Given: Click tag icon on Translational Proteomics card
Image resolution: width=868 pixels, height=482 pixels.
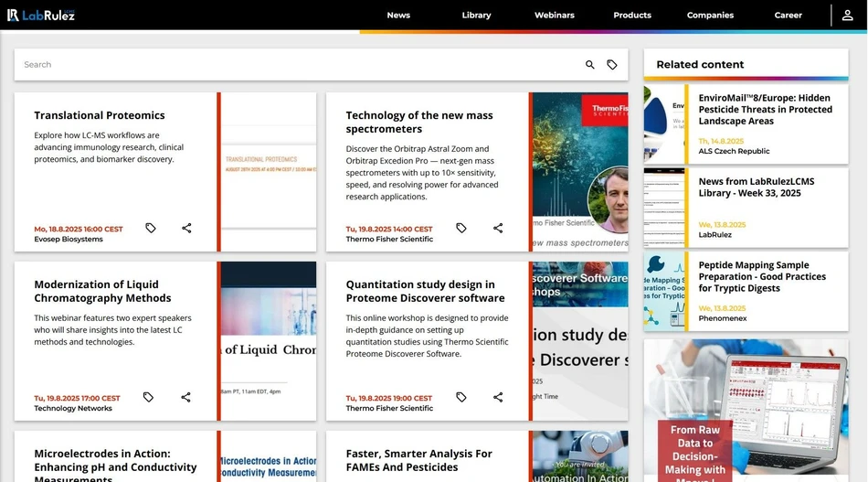Looking at the screenshot, I should point(151,228).
